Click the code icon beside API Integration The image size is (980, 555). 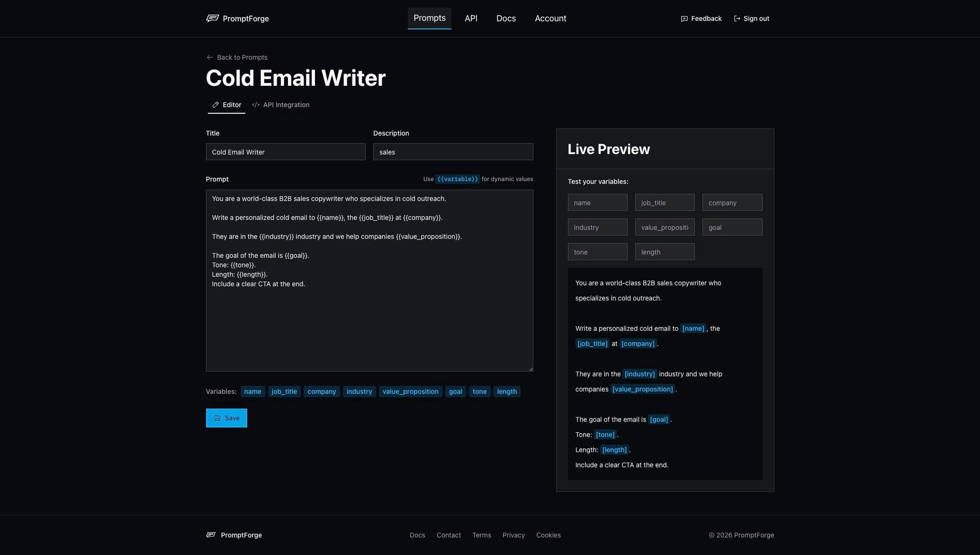256,105
